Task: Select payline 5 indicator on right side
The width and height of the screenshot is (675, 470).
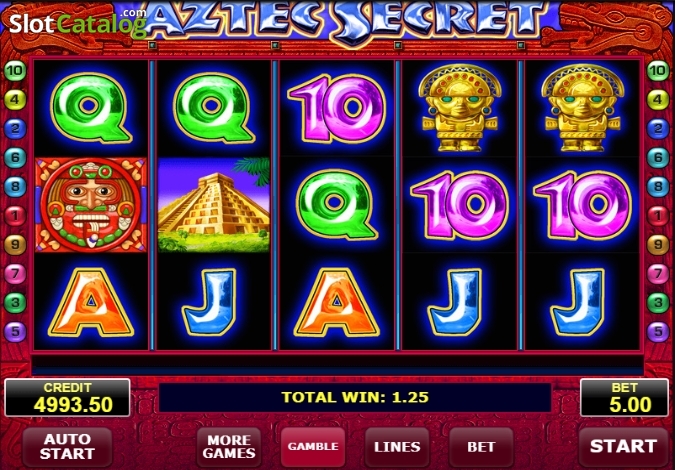Action: (x=658, y=331)
